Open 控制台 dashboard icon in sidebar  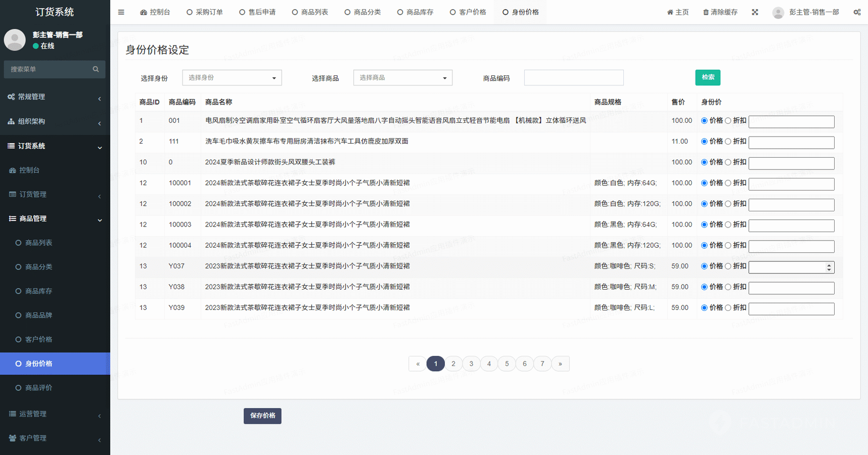click(x=13, y=170)
